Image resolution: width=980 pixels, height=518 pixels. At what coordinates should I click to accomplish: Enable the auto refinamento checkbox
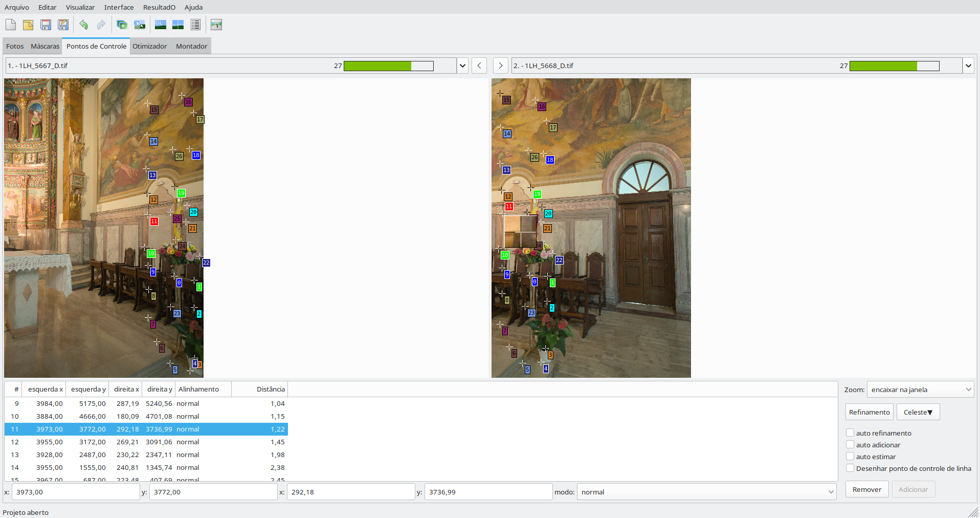pyautogui.click(x=850, y=433)
